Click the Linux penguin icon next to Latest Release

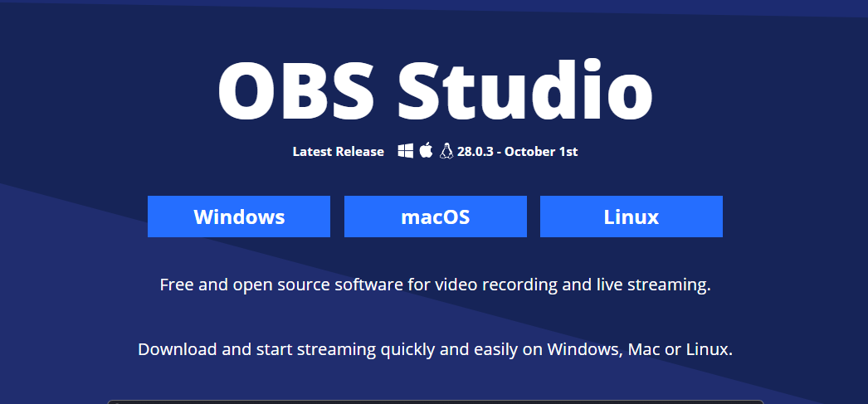(x=446, y=150)
